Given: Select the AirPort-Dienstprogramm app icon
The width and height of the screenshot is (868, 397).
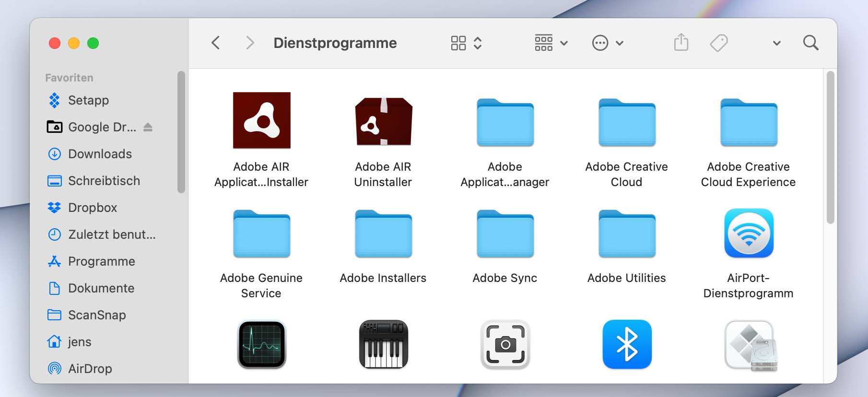Looking at the screenshot, I should coord(749,233).
